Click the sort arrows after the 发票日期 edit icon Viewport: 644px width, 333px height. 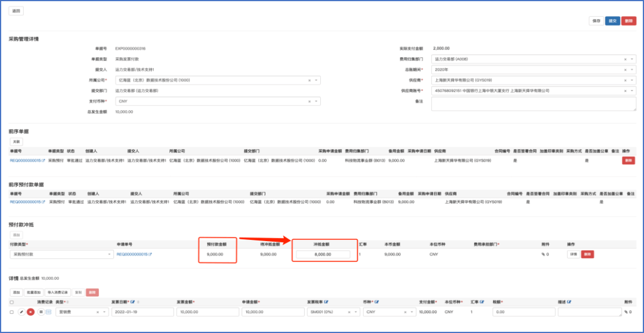(138, 302)
